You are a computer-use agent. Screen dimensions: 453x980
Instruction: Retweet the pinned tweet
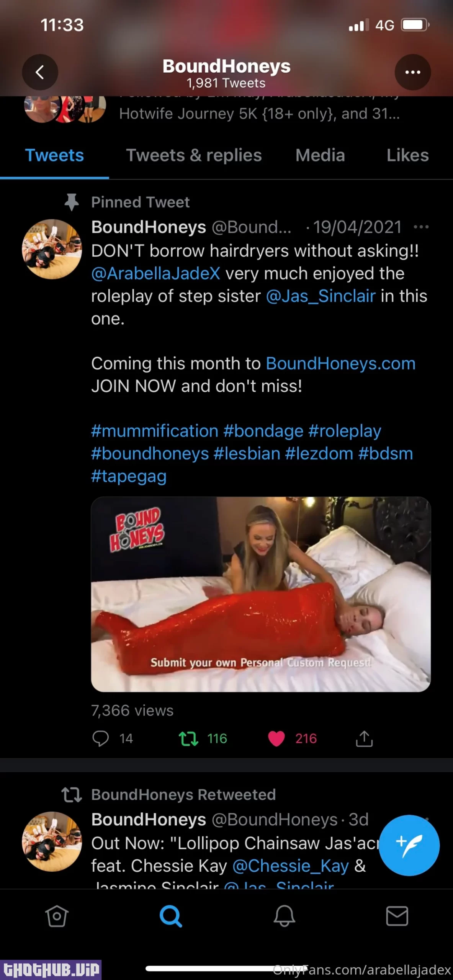point(188,738)
